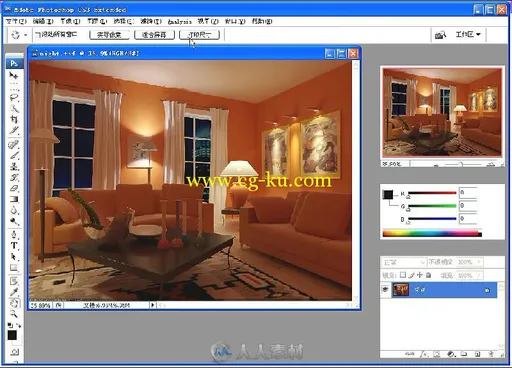Click the Fit Screen button
This screenshot has height=368, width=512.
click(x=154, y=35)
